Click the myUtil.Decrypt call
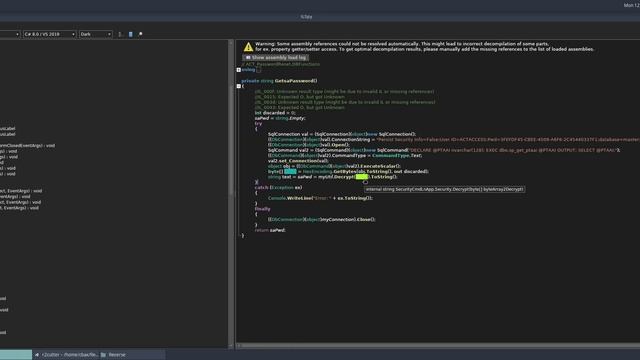The image size is (640, 360). coord(337,177)
